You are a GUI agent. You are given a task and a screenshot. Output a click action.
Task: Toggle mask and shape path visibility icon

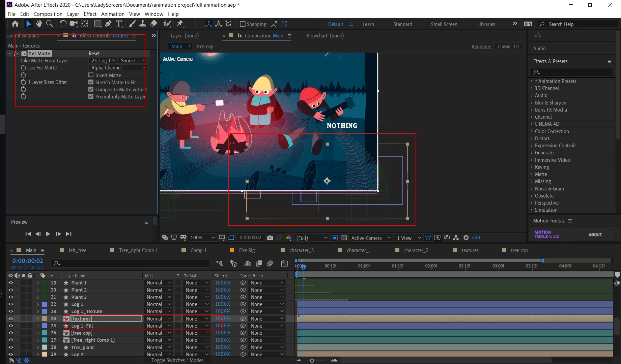(x=231, y=238)
